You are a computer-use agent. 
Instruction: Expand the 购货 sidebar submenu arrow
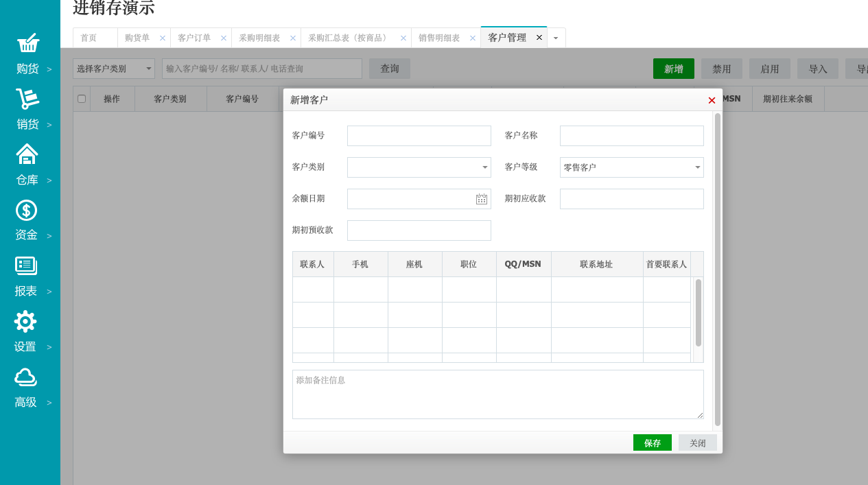click(x=49, y=69)
